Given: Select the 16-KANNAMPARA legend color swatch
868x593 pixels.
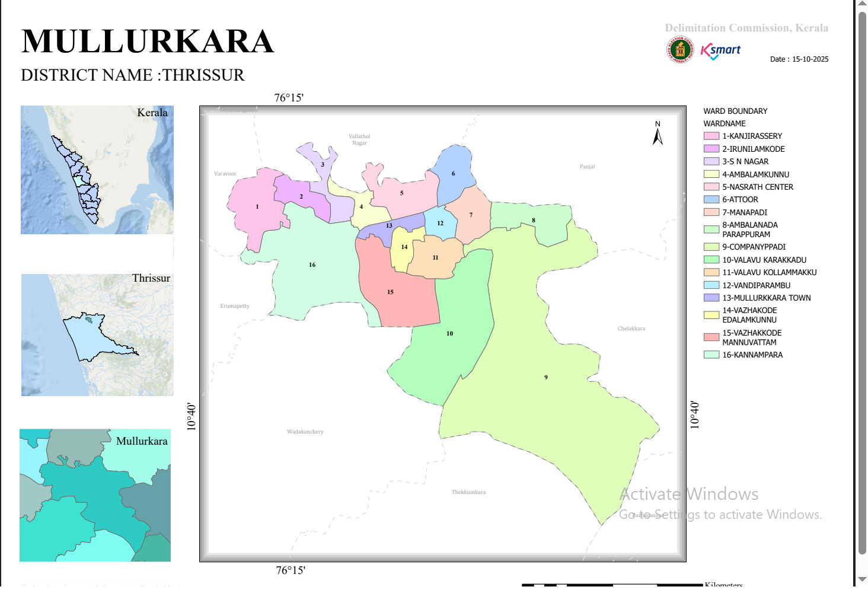Looking at the screenshot, I should [711, 355].
